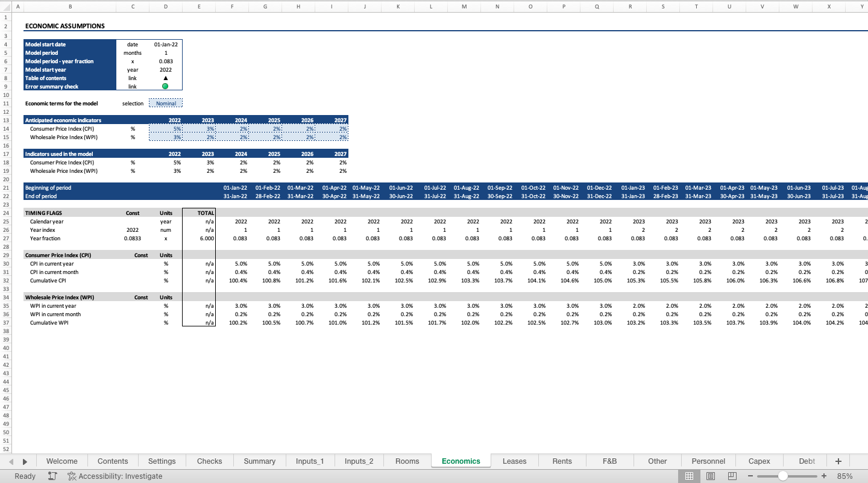Viewport: 868px width, 483px height.
Task: Click the next sheet navigation arrow
Action: click(x=24, y=461)
